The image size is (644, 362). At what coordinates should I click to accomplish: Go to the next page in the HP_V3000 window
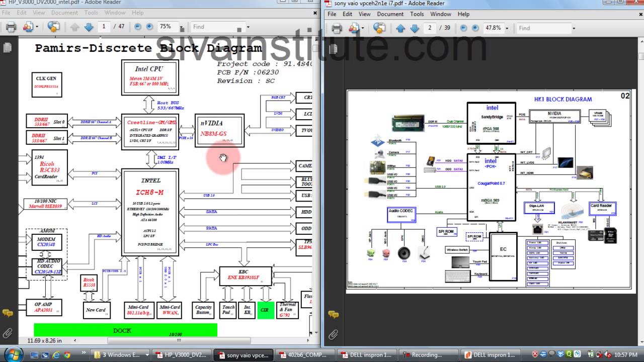(89, 27)
